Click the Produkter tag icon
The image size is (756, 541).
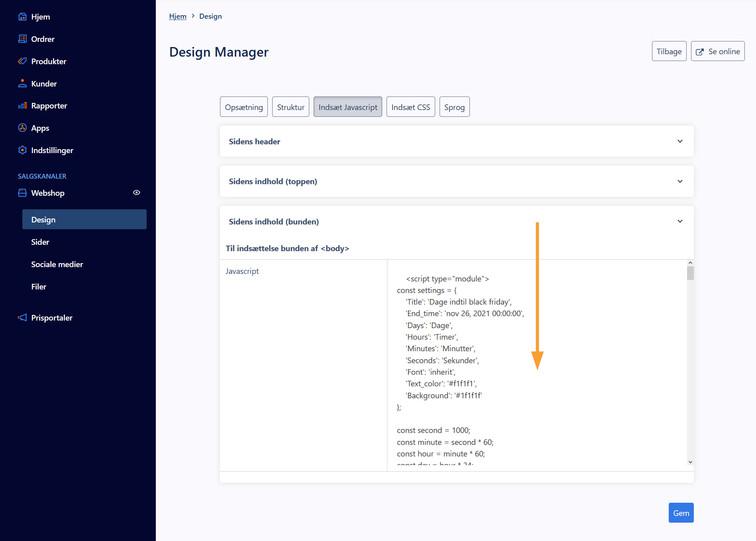22,61
